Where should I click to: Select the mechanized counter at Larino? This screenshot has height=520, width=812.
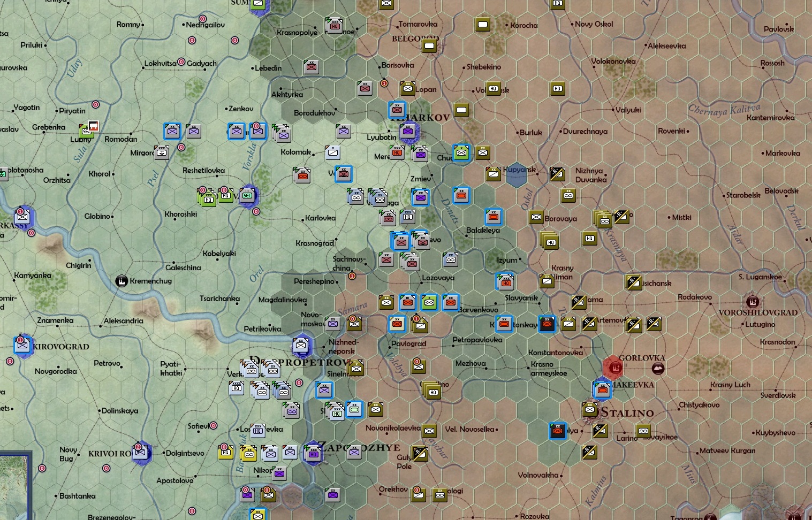click(x=643, y=431)
